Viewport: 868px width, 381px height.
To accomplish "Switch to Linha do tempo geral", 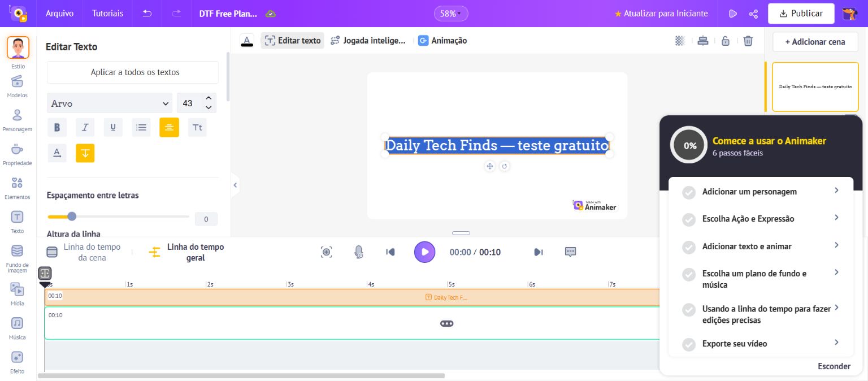I will coord(187,252).
